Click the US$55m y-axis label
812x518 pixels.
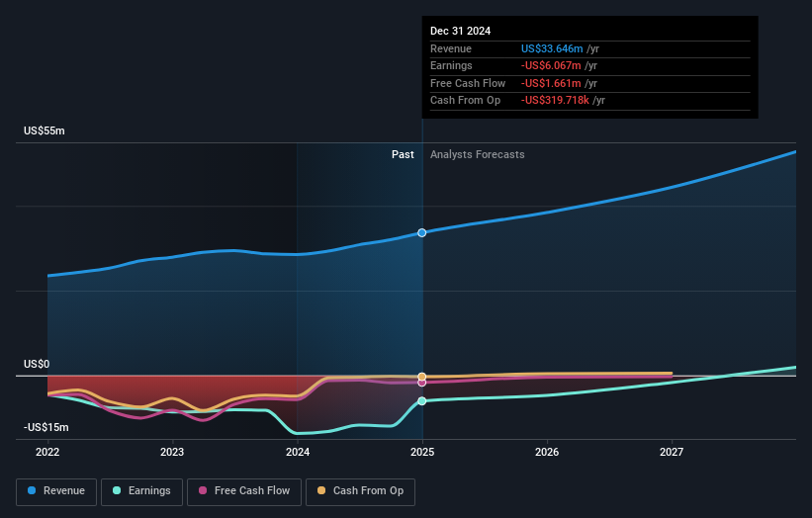(x=45, y=130)
